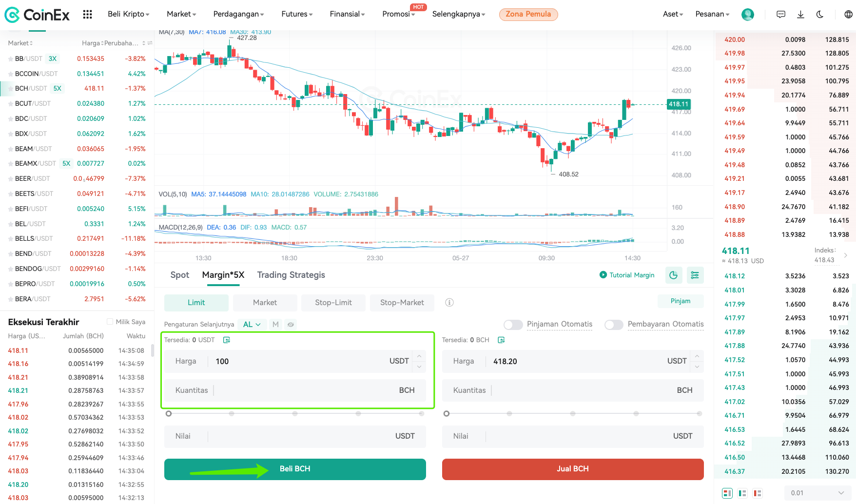
Task: Open the 0.01 depth precision dropdown
Action: pos(817,493)
